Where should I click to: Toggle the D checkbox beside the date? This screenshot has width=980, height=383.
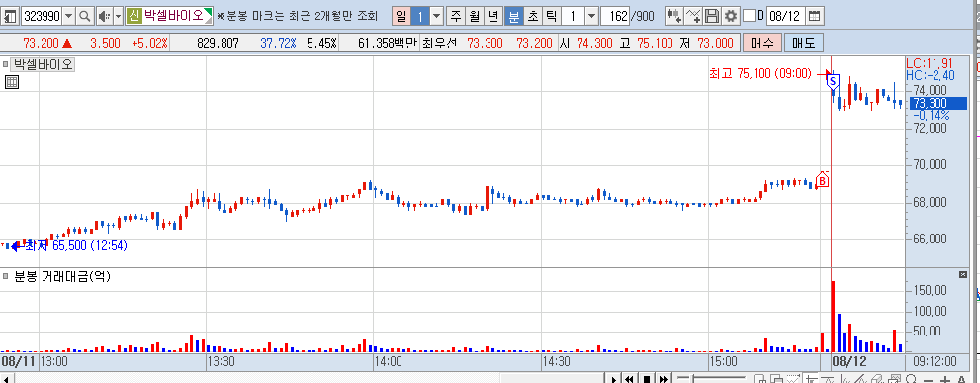749,16
